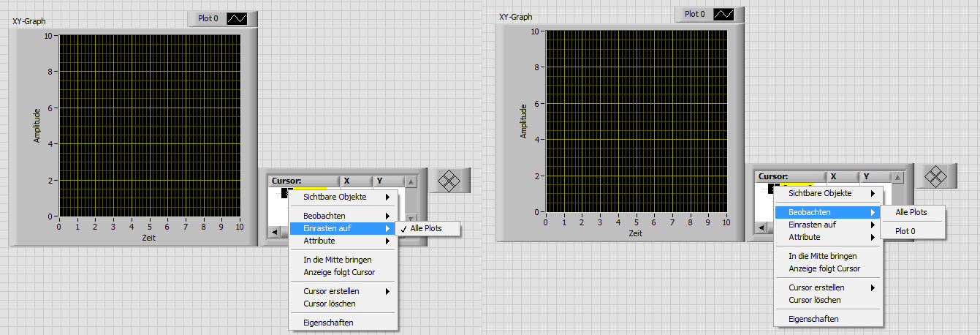980x335 pixels.
Task: Click Plot 0 line style icon on right graph
Action: click(723, 14)
